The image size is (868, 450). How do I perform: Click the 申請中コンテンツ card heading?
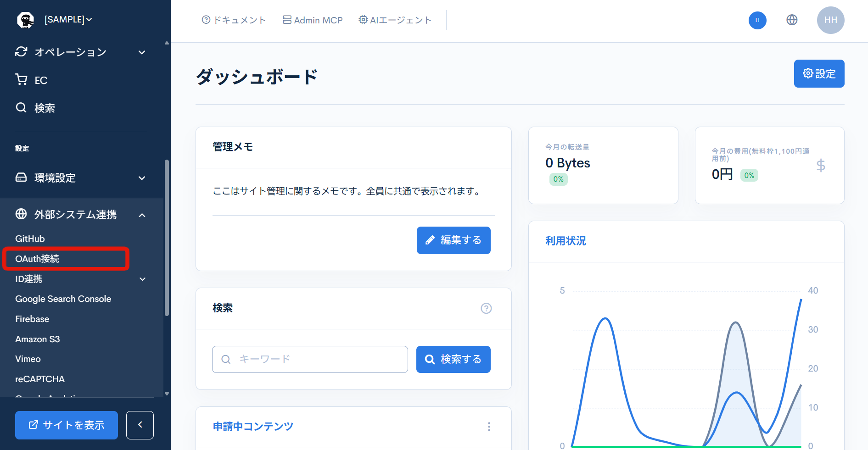253,427
